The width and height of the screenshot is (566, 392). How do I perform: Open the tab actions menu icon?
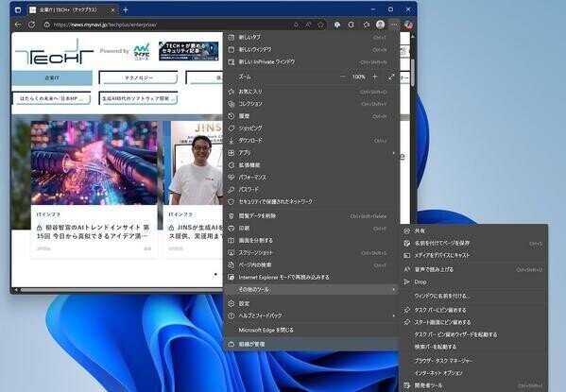coord(18,9)
